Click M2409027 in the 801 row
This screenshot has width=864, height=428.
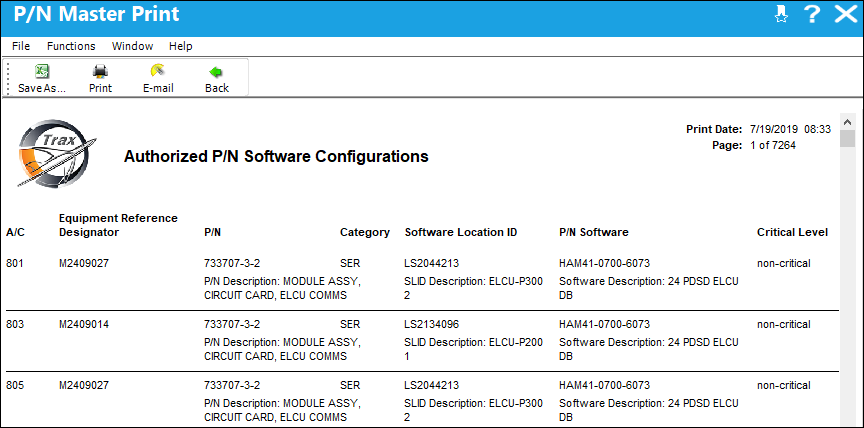[84, 263]
